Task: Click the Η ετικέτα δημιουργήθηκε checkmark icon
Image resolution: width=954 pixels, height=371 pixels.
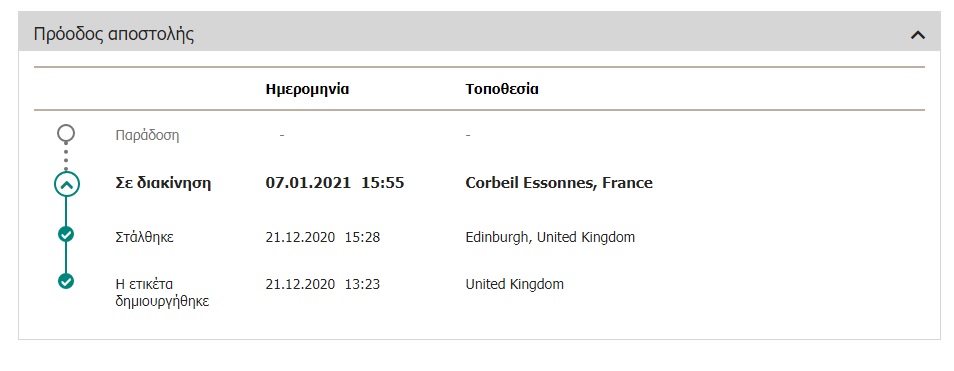Action: [66, 281]
